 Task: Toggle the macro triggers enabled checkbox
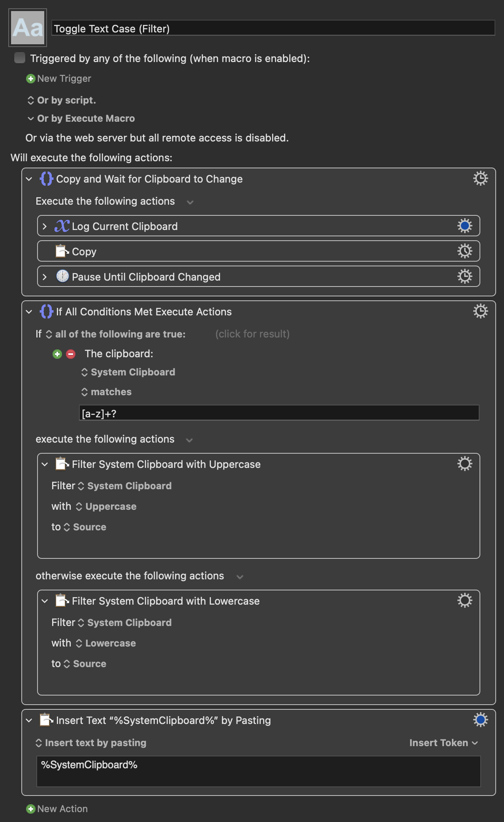[19, 58]
